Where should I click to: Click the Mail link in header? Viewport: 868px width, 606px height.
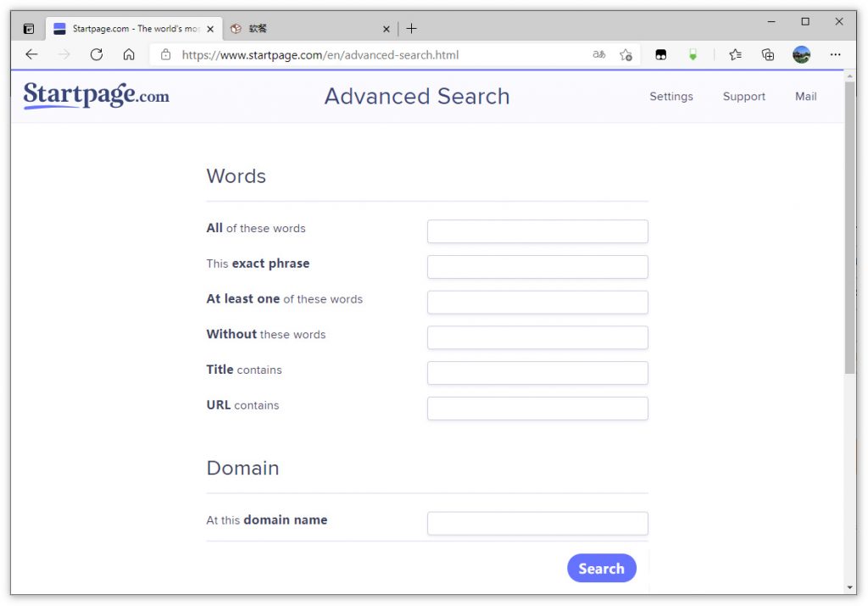pos(805,97)
